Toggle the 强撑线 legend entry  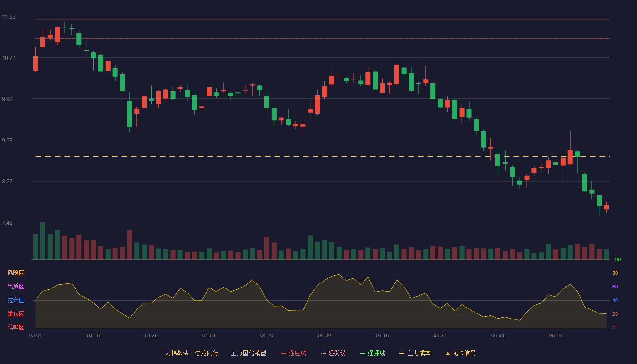(373, 353)
